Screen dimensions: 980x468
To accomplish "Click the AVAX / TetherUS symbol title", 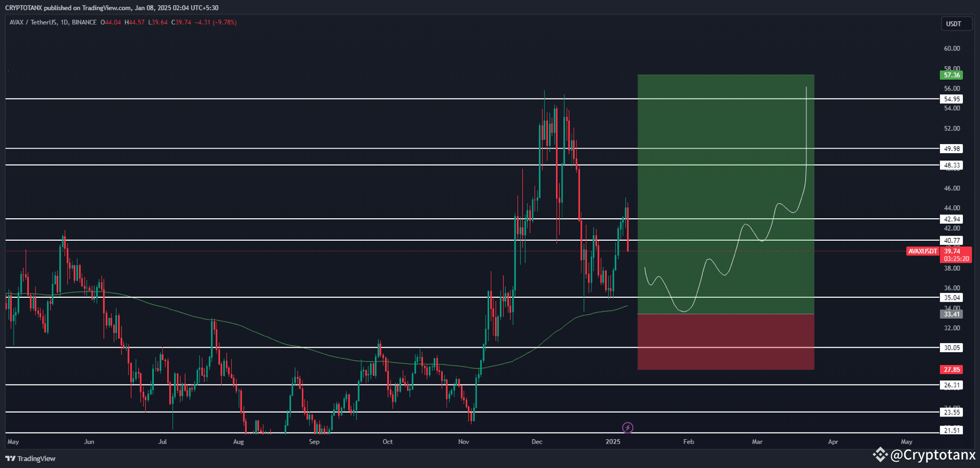I will coord(33,23).
